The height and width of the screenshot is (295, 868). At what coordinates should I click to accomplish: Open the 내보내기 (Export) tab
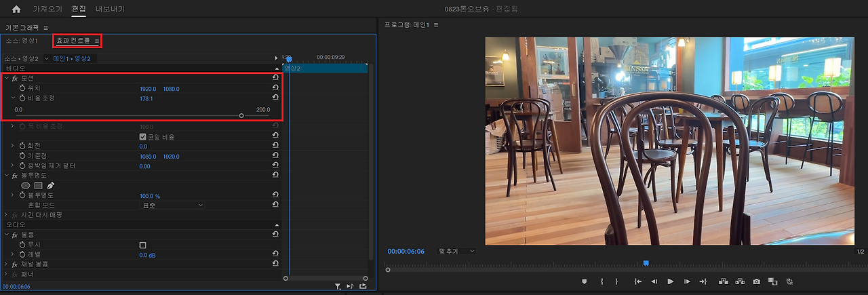point(110,9)
